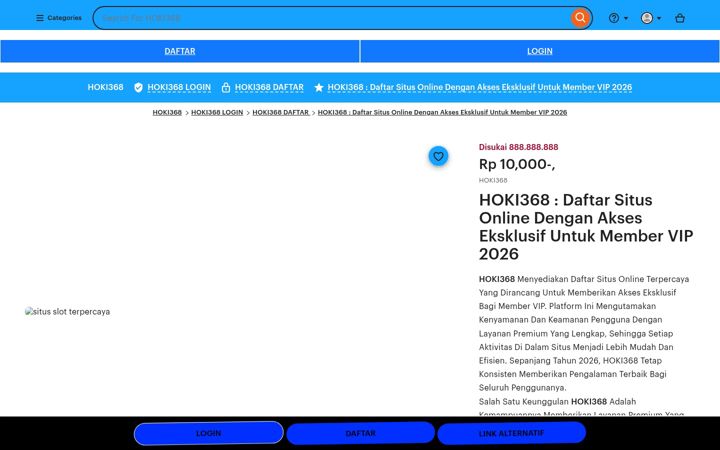This screenshot has height=450, width=720.
Task: Click the shield check icon beside HOKI368 LOGIN
Action: [138, 87]
